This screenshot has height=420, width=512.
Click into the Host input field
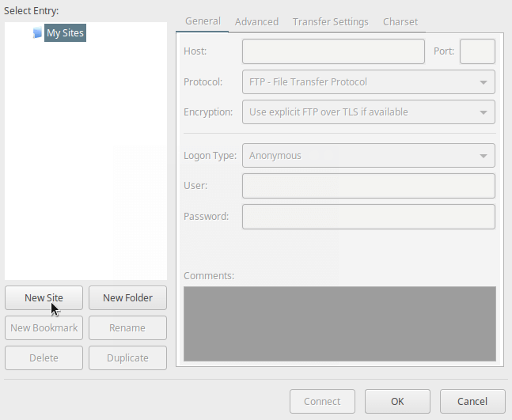point(333,51)
